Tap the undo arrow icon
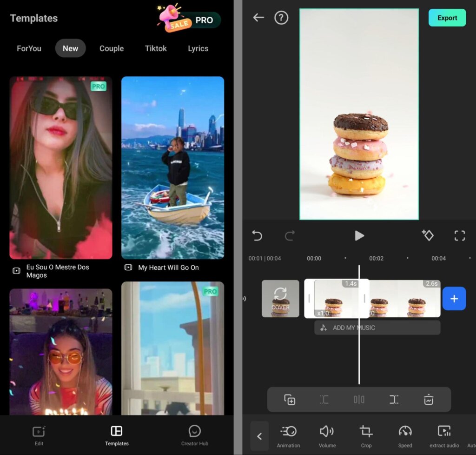Image resolution: width=476 pixels, height=455 pixels. (257, 236)
